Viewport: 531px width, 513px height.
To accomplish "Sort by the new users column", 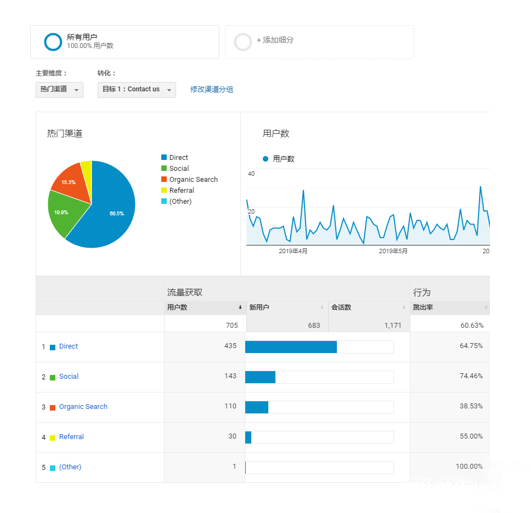I will 287,307.
